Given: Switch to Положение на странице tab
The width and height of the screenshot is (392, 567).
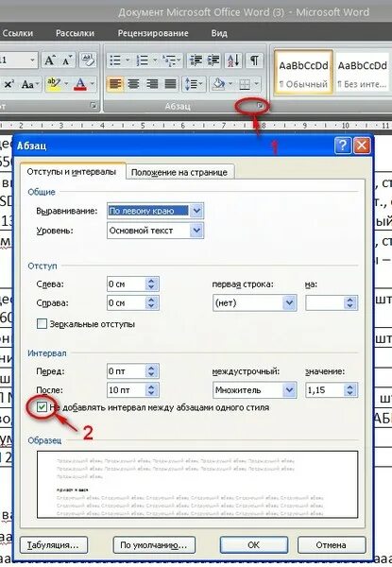Looking at the screenshot, I should tap(179, 173).
